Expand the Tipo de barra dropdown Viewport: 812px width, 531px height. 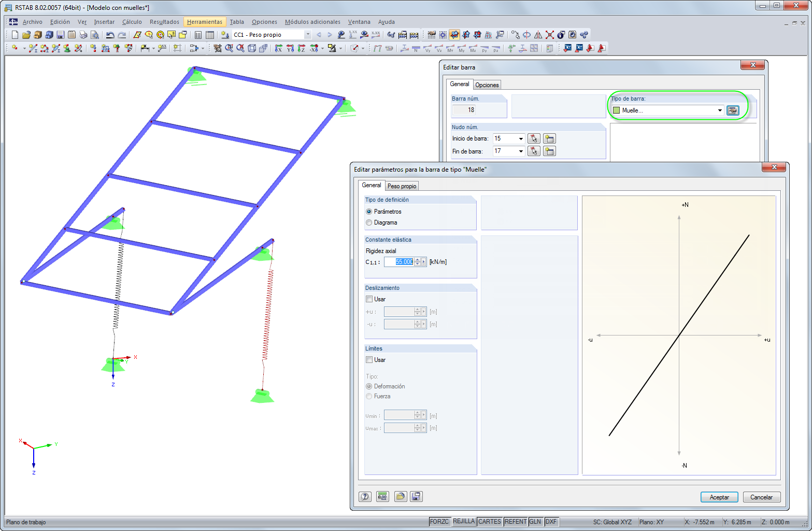(x=720, y=110)
